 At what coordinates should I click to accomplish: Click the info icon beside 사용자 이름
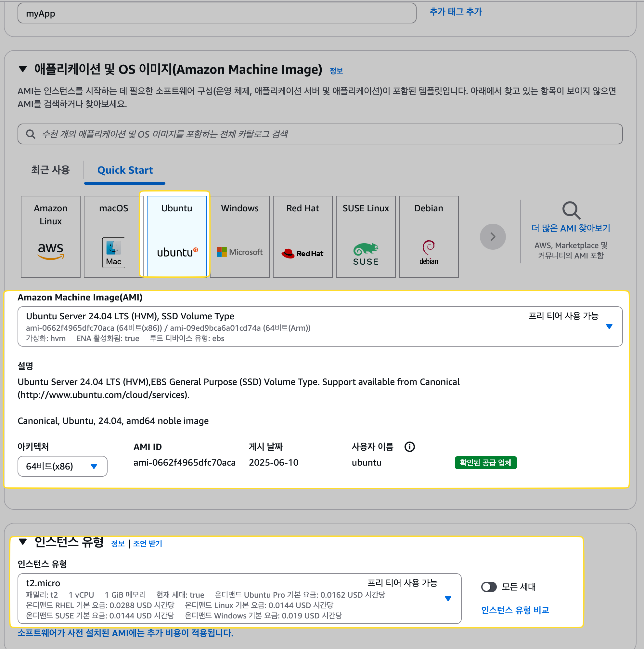(x=409, y=447)
